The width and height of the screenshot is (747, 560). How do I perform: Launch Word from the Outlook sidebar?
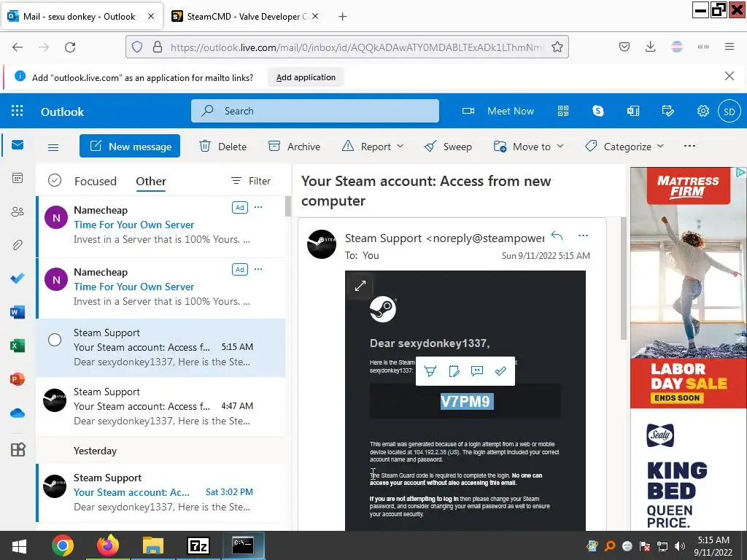tap(18, 312)
